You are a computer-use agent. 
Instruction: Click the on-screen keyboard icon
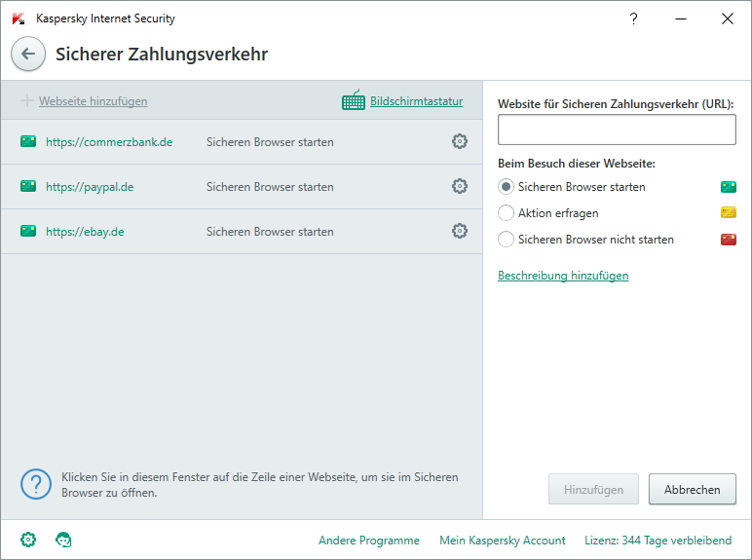coord(354,99)
